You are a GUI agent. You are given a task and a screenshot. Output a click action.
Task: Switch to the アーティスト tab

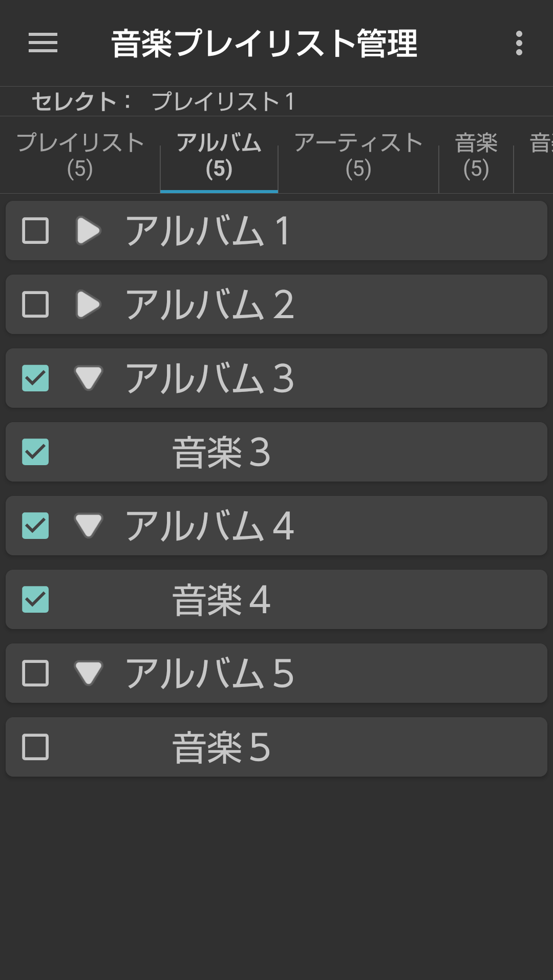coord(358,155)
